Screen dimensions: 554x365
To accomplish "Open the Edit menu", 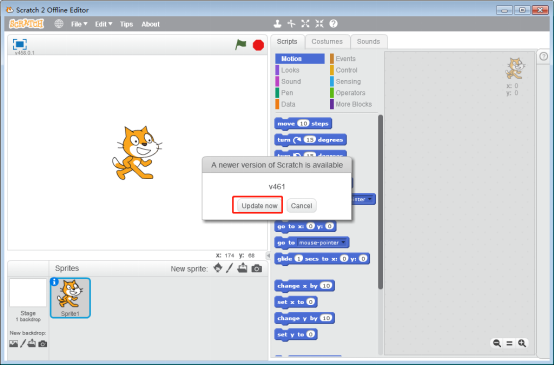I will pyautogui.click(x=103, y=24).
